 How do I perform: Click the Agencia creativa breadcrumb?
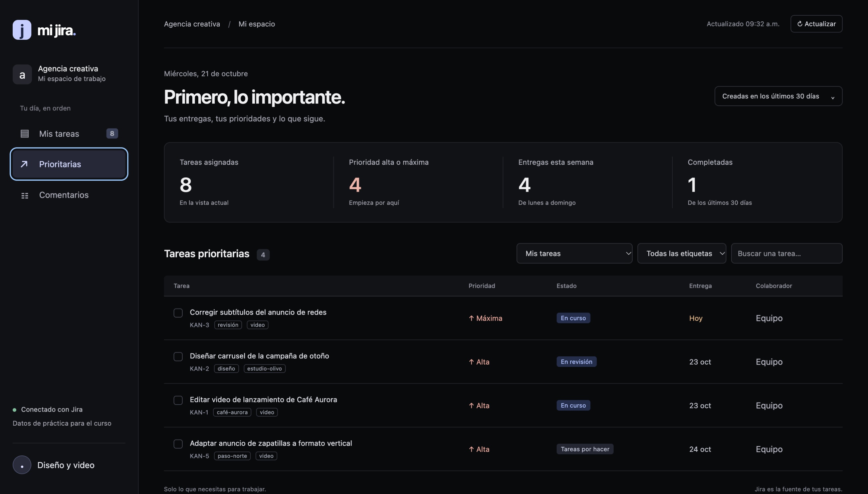(x=192, y=24)
